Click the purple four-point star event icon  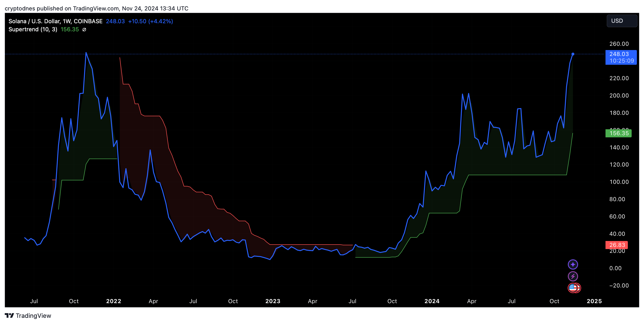click(x=572, y=264)
